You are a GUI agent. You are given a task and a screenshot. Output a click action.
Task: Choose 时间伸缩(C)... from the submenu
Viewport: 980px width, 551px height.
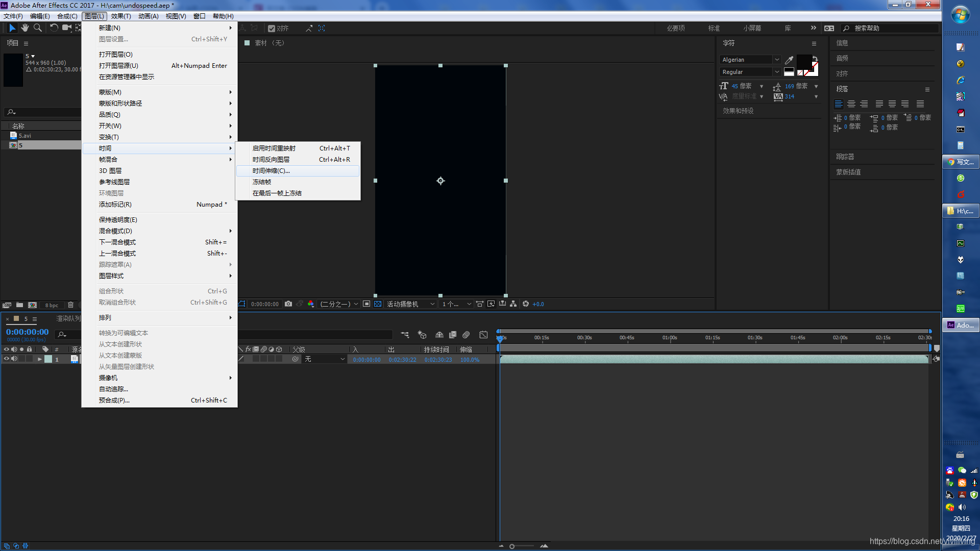(x=271, y=171)
